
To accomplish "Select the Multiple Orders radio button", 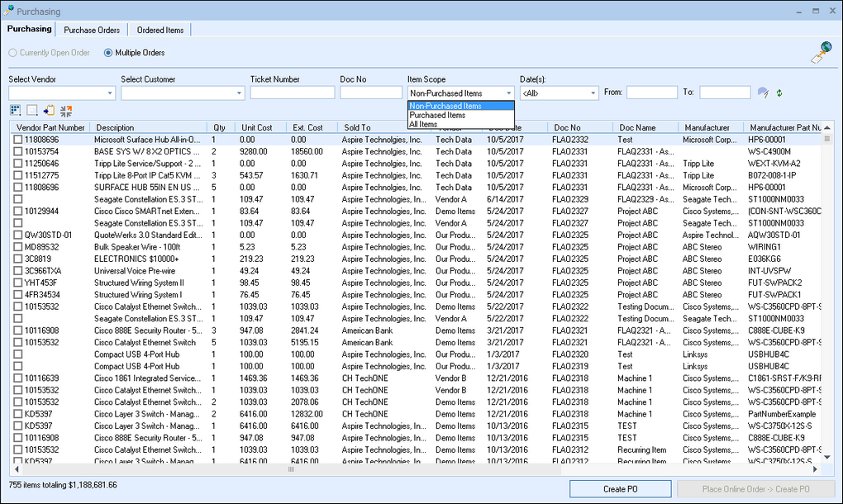I will [x=108, y=53].
